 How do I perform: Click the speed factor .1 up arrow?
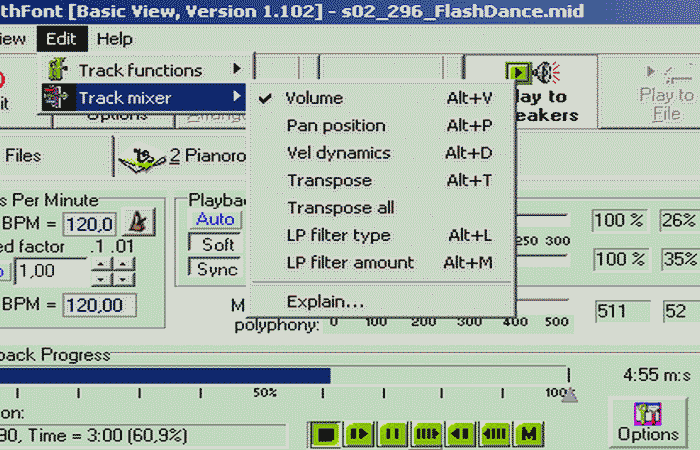(100, 264)
